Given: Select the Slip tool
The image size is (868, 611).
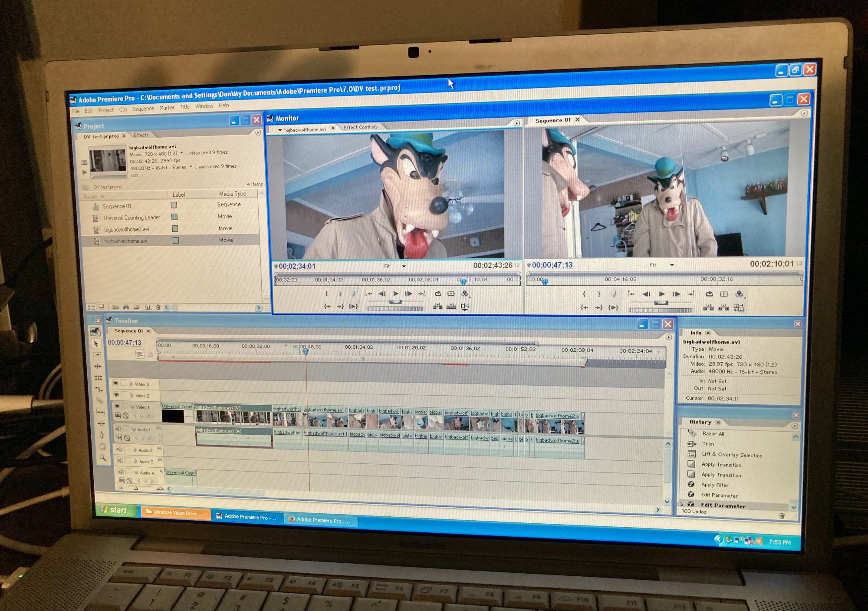Looking at the screenshot, I should 100,412.
